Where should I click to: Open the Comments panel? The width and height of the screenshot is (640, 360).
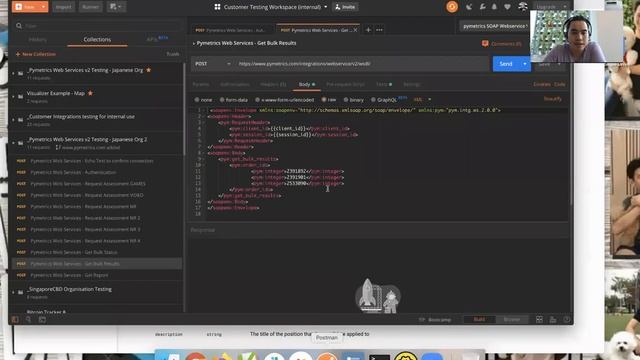tap(501, 44)
